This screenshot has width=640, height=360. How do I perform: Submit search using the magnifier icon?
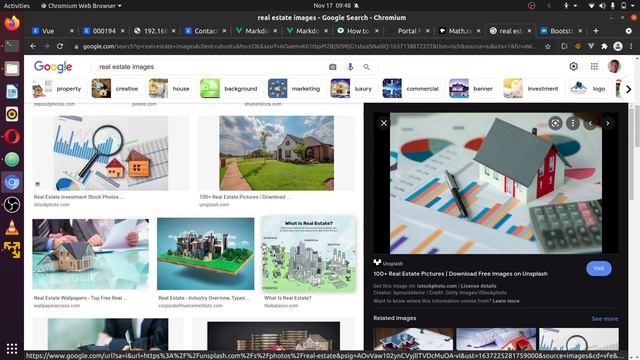point(367,67)
